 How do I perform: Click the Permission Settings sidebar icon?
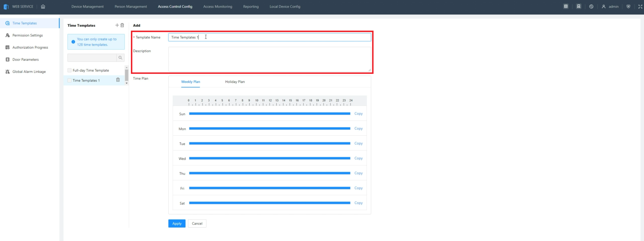click(8, 35)
